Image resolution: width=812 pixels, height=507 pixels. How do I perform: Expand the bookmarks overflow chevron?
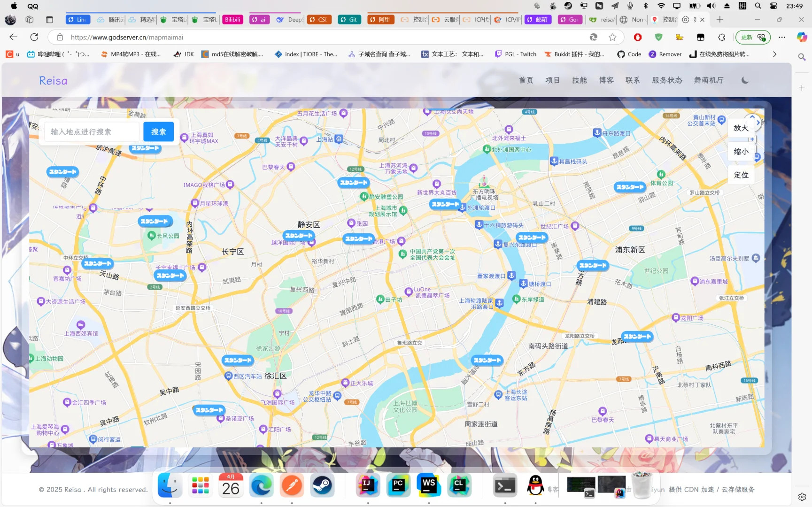coord(774,54)
